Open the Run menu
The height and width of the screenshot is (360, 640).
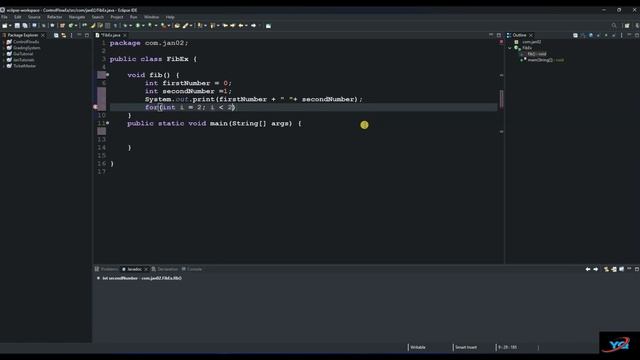point(133,17)
